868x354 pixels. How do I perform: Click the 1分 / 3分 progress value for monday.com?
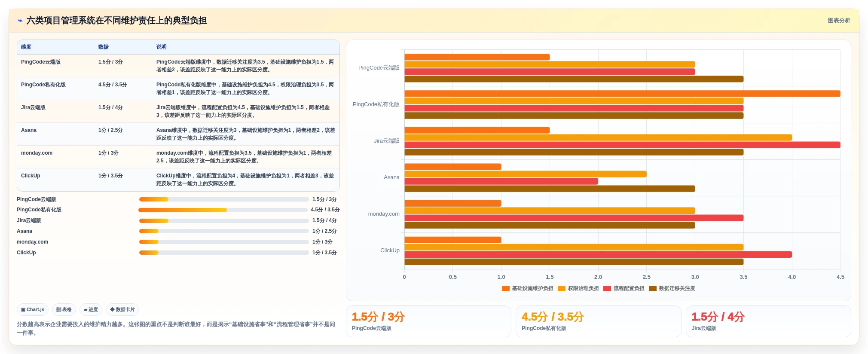point(322,242)
